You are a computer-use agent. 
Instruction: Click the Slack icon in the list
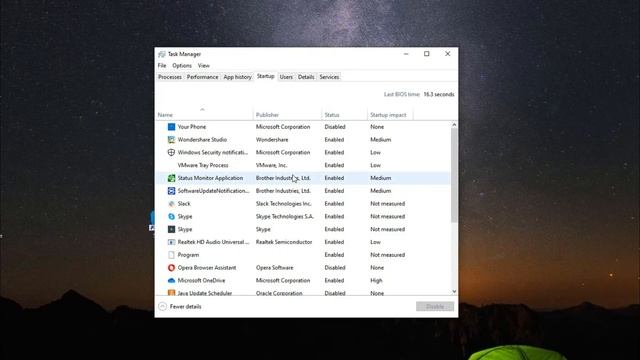coord(171,204)
